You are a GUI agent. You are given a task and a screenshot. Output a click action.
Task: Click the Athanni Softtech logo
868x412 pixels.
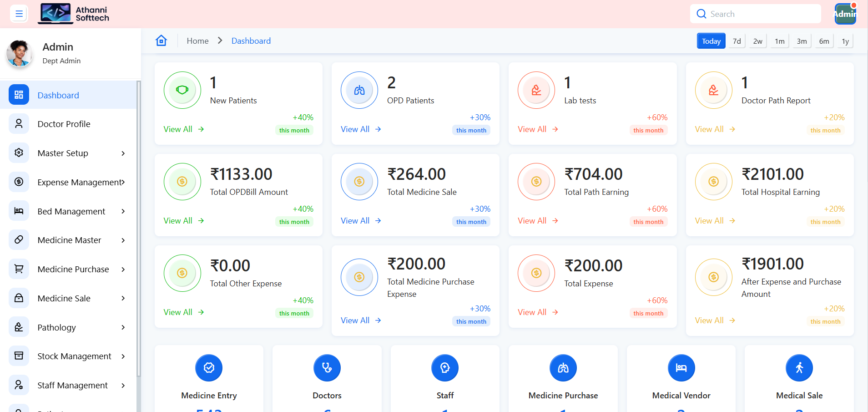(x=73, y=14)
